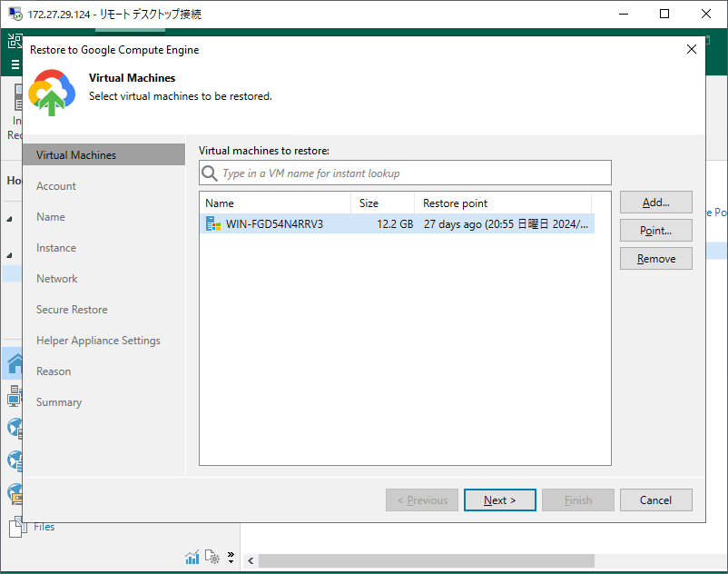
Task: Sort by the Name column header
Action: 275,203
